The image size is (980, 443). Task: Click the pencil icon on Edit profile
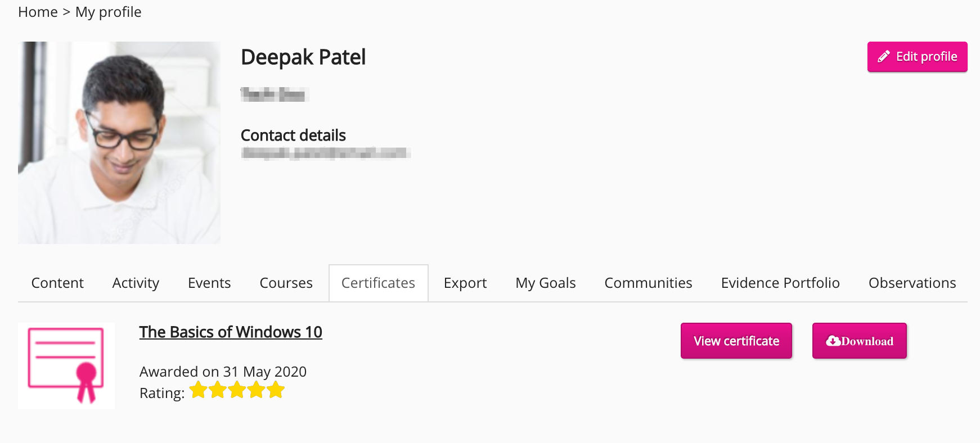click(884, 56)
